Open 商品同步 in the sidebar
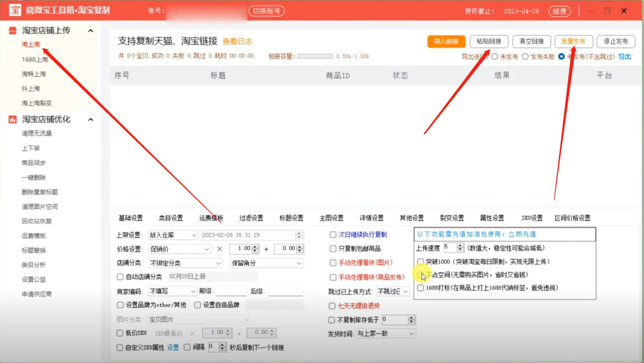 [34, 163]
